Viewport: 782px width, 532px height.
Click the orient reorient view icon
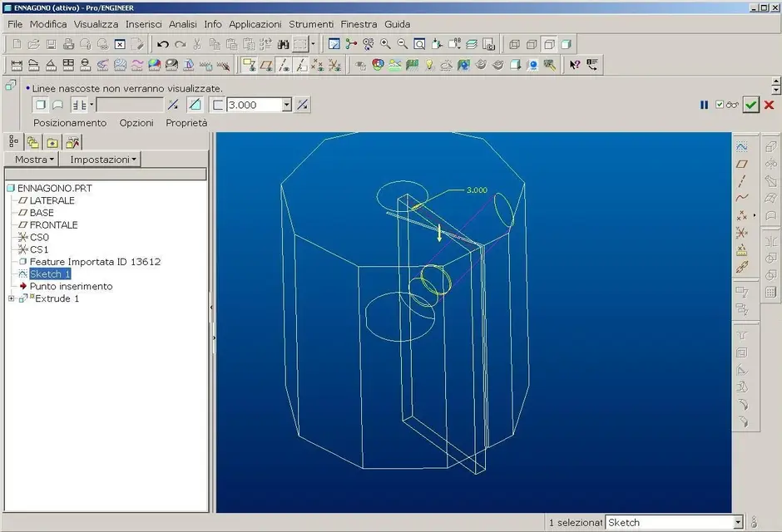click(437, 44)
